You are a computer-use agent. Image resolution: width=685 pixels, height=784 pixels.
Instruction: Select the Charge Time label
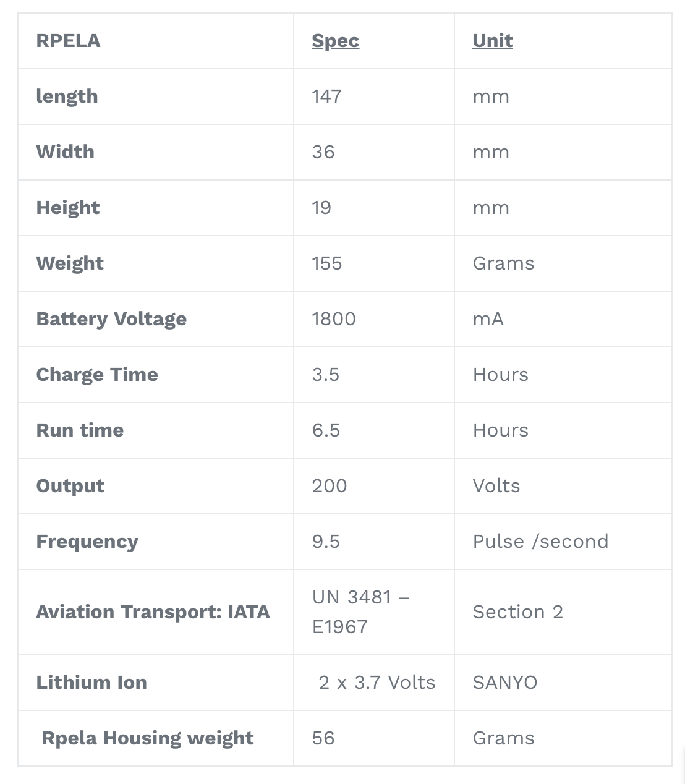(97, 375)
